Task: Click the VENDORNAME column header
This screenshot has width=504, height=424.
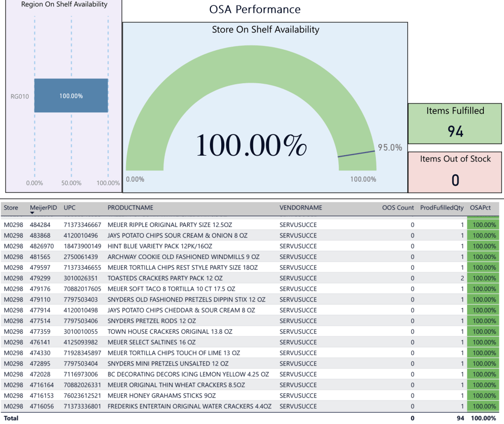Action: pos(301,207)
